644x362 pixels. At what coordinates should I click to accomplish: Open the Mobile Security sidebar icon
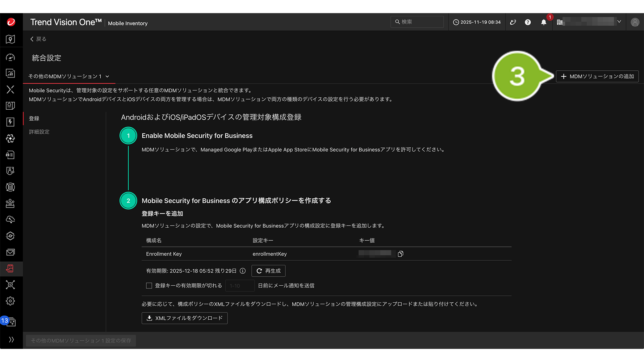point(11,269)
